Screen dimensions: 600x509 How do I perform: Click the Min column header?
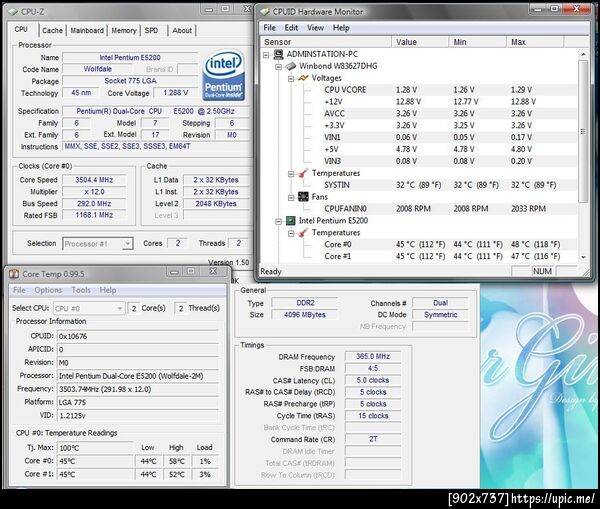click(478, 42)
